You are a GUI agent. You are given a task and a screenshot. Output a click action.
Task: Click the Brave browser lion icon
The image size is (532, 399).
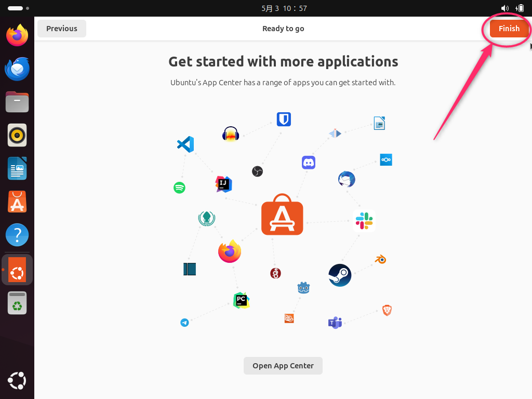pyautogui.click(x=387, y=310)
